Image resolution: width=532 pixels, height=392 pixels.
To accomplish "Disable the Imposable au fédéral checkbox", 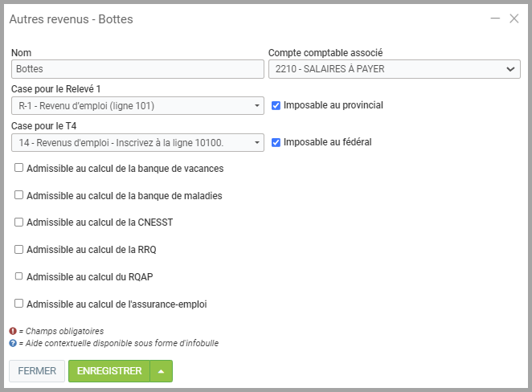I will click(x=276, y=142).
